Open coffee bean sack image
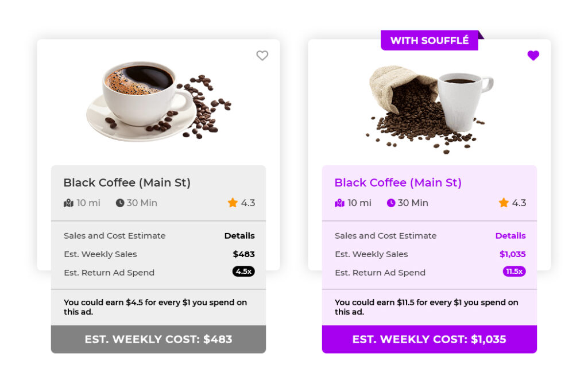 [430, 110]
